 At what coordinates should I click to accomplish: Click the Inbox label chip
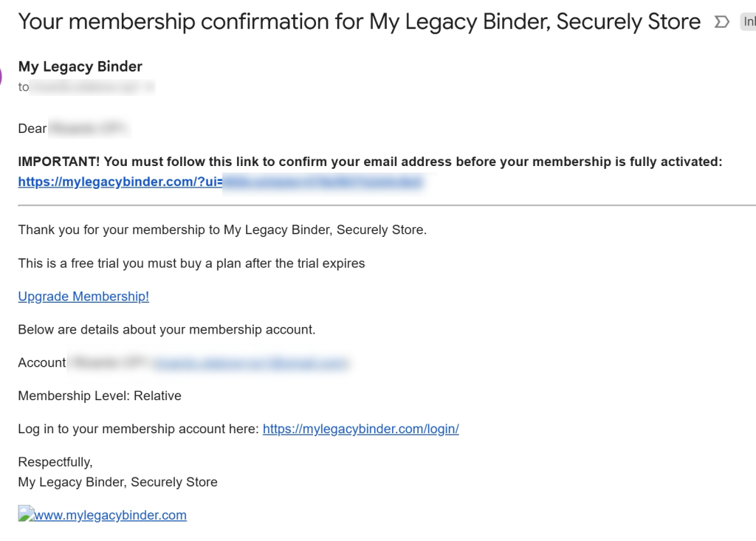(749, 23)
